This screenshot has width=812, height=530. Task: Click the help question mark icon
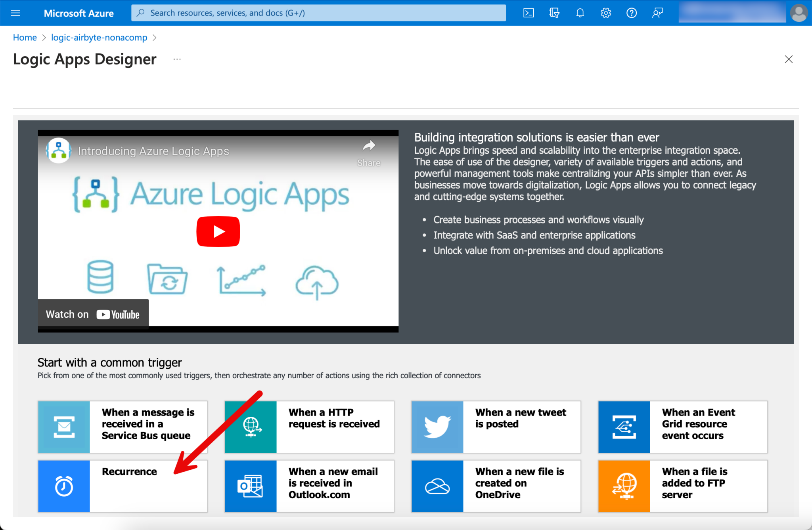[631, 13]
